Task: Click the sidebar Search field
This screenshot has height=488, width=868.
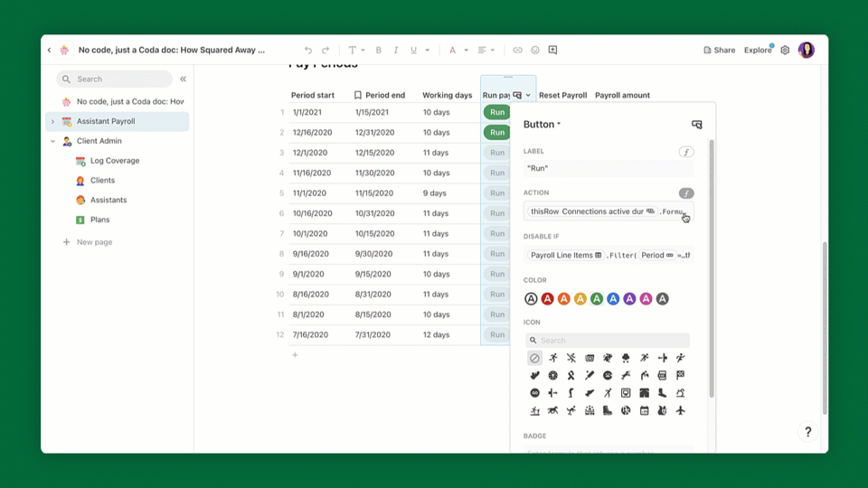Action: (115, 80)
